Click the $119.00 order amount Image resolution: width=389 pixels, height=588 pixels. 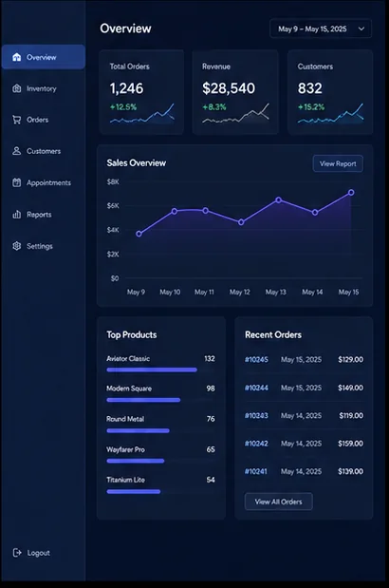tap(351, 415)
